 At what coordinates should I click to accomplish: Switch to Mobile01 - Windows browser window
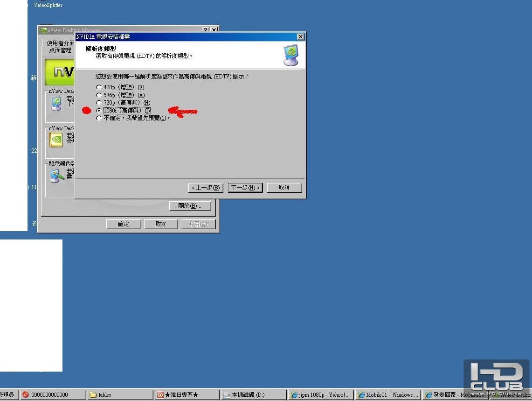tap(387, 395)
